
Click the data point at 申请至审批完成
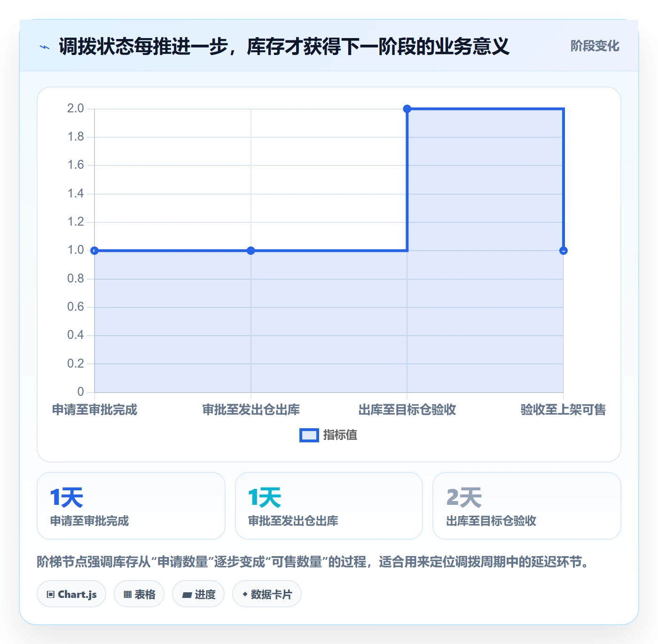click(x=94, y=251)
